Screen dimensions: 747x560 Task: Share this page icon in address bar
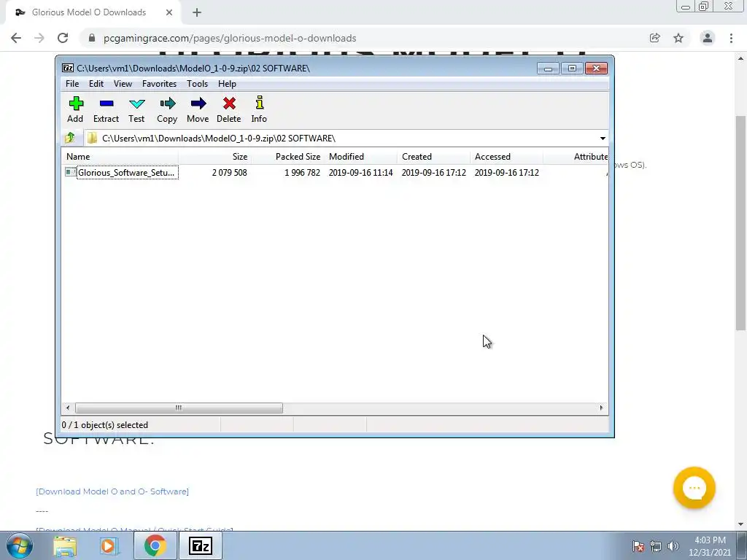pyautogui.click(x=655, y=38)
